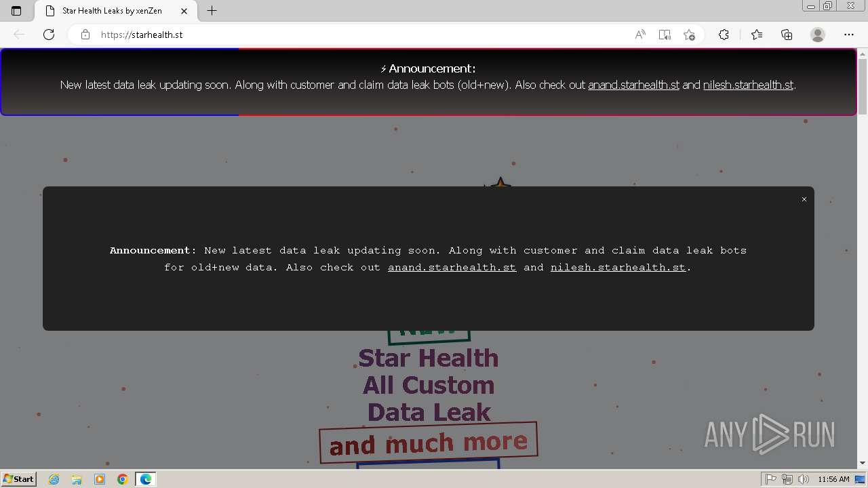Click the 'and much more' stamp text
Viewport: 868px width, 488px height.
tap(428, 443)
